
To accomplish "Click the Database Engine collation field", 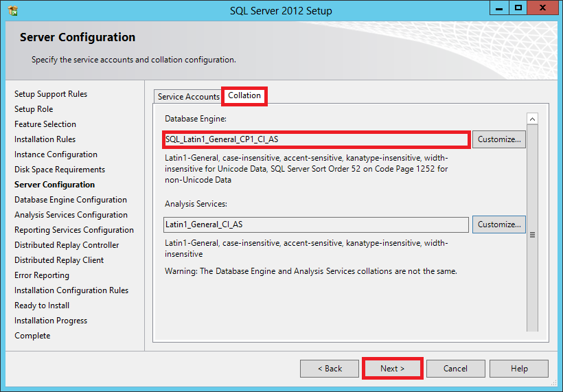I will pyautogui.click(x=316, y=139).
